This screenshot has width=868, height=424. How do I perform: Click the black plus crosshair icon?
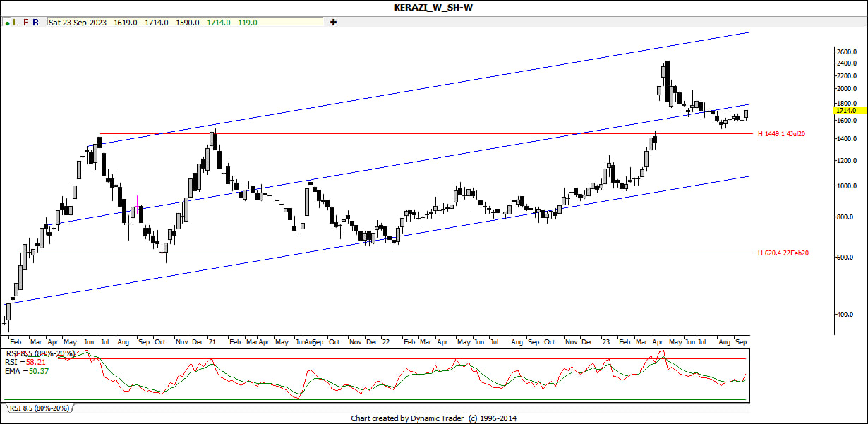coord(333,23)
